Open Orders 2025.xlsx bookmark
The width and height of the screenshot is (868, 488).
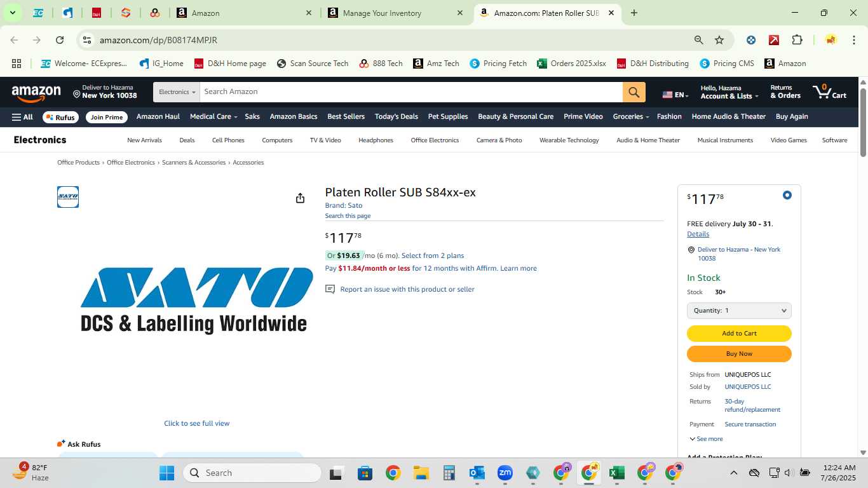click(571, 64)
